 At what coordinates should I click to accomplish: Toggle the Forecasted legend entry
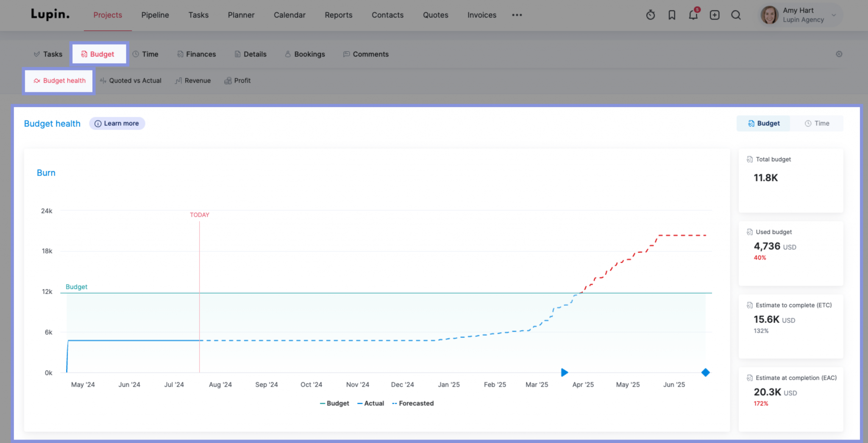tap(412, 403)
